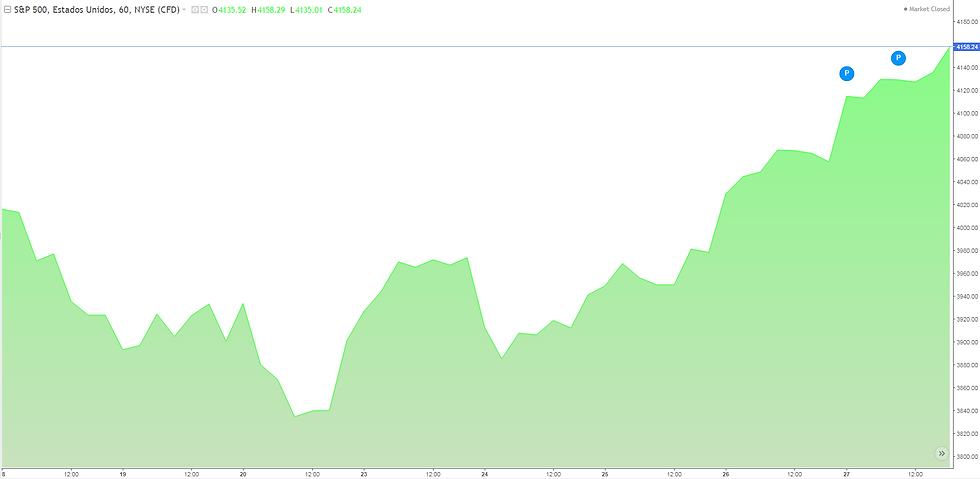980x479 pixels.
Task: Click date 25 on the time axis
Action: coord(605,473)
